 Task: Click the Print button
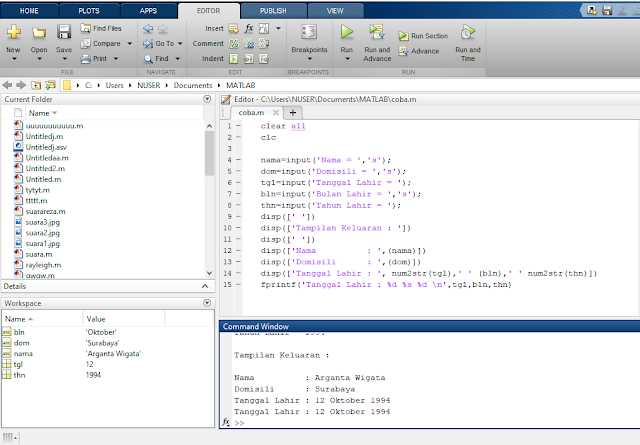(94, 58)
